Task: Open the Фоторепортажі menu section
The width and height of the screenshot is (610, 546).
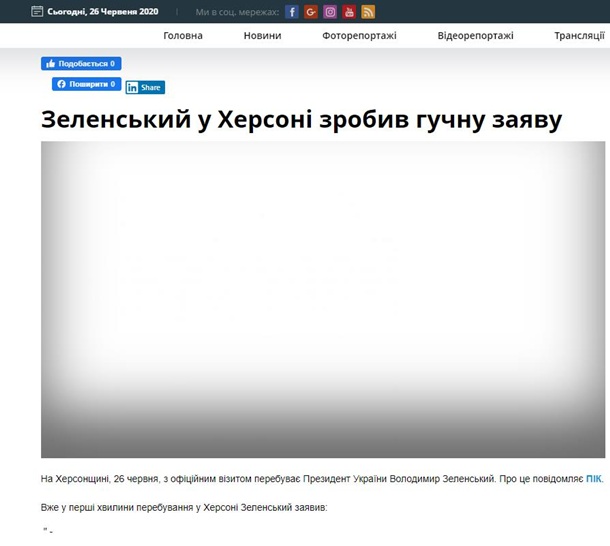Action: point(359,36)
